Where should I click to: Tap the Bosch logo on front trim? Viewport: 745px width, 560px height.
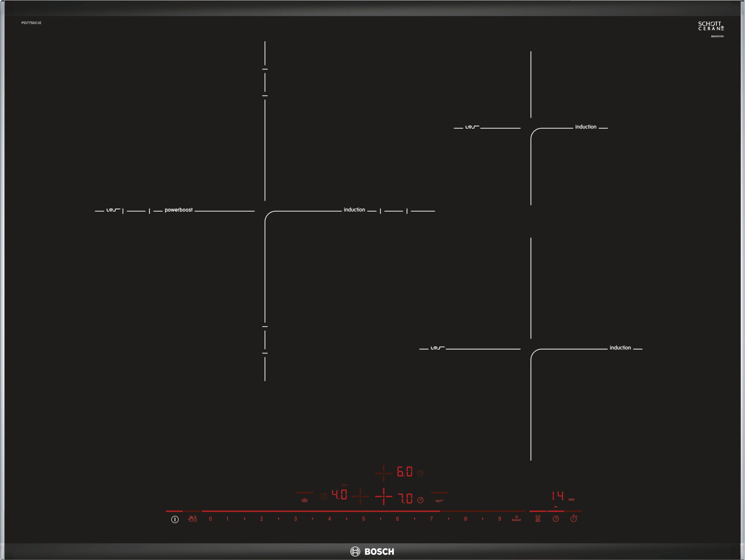point(372,552)
